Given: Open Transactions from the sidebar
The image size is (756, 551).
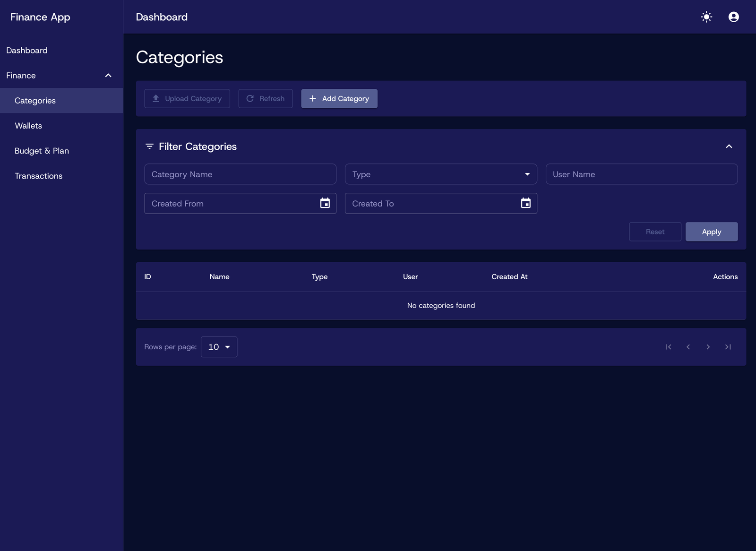Looking at the screenshot, I should point(39,176).
